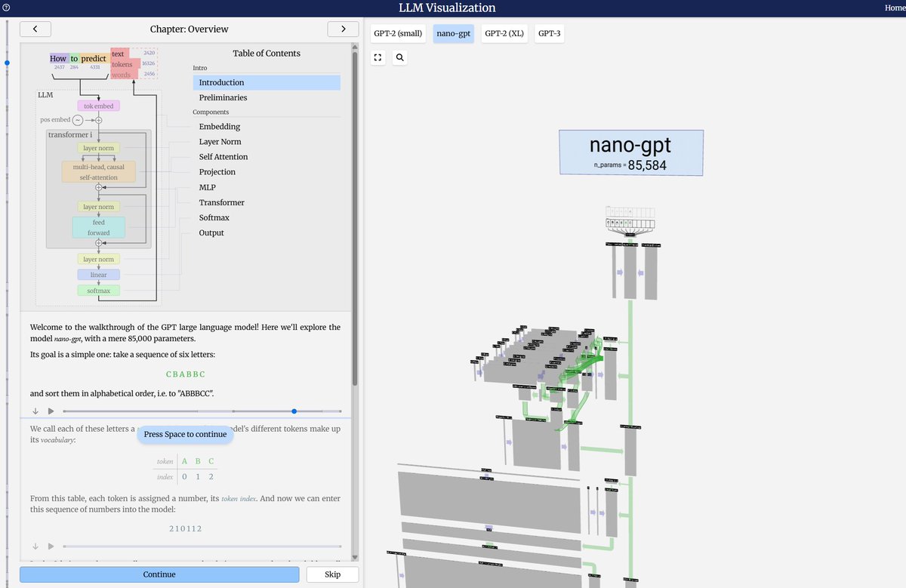
Task: Click the tok embed block in the diagram
Action: click(x=98, y=106)
